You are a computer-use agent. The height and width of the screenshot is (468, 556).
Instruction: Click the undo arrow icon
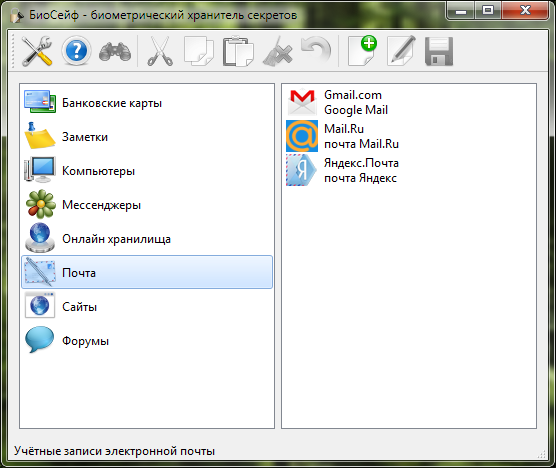(x=316, y=51)
